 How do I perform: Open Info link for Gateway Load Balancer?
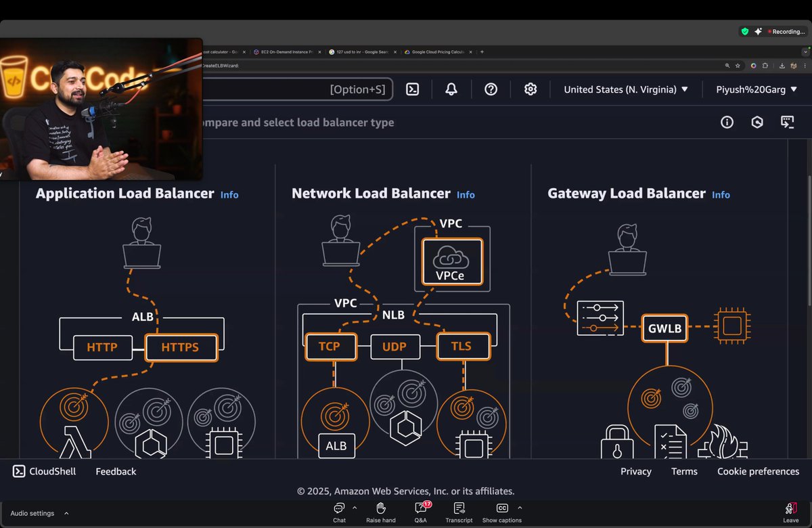pyautogui.click(x=721, y=195)
